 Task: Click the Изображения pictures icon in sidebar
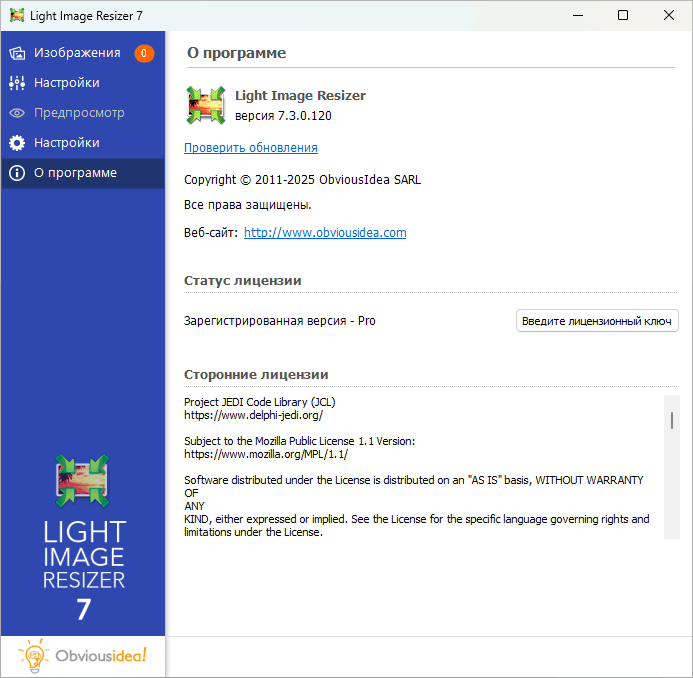[x=17, y=53]
